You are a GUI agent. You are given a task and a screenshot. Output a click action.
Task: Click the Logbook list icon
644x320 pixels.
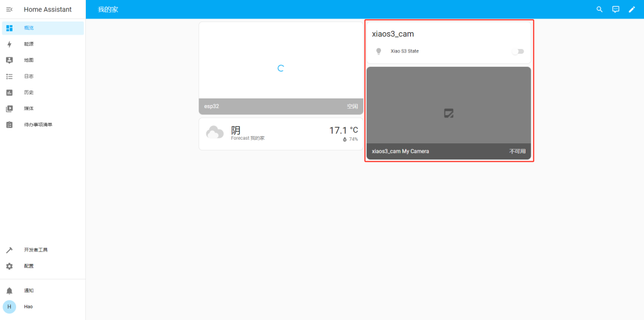click(10, 76)
